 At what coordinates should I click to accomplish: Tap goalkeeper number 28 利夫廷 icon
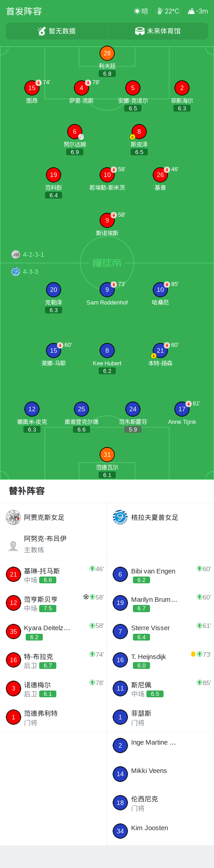107,53
